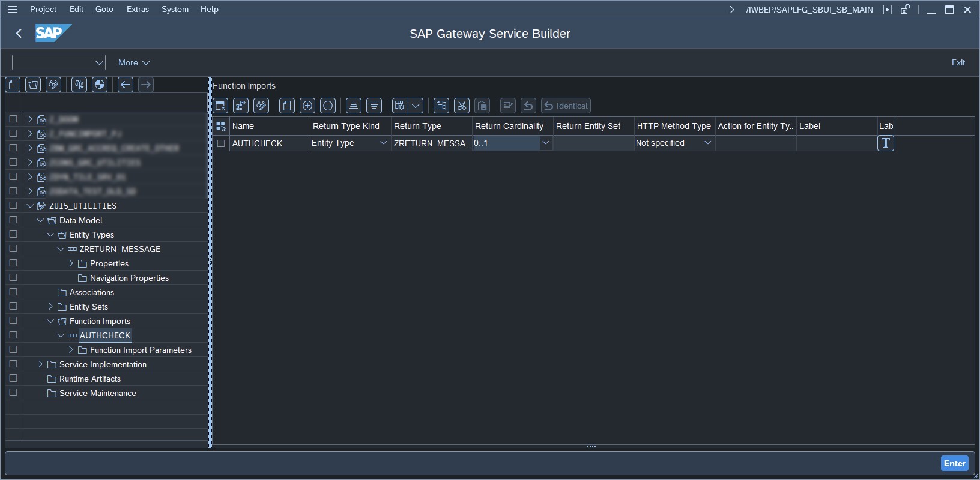Click the glasses-and-pencil Display/Change icon in the Function Imports toolbar
Viewport: 980px width, 480px height.
261,106
